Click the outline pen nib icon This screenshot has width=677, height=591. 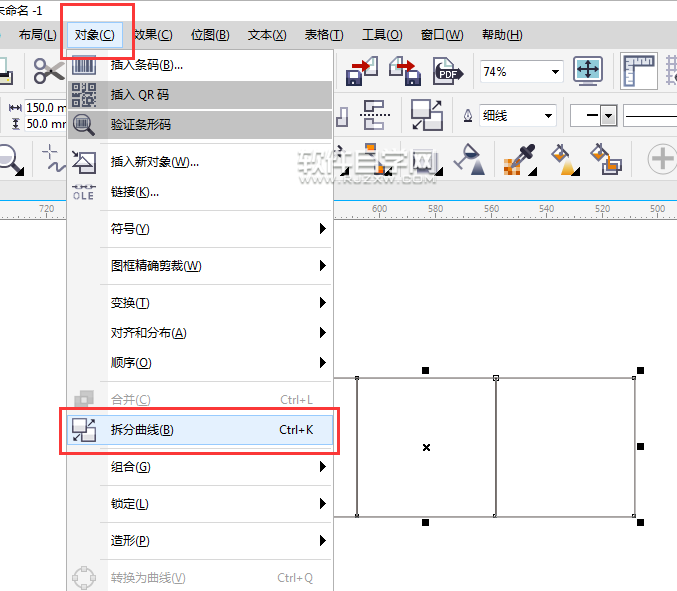pyautogui.click(x=468, y=116)
